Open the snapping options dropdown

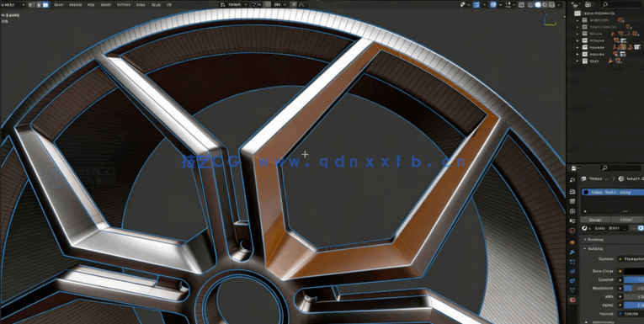(279, 4)
